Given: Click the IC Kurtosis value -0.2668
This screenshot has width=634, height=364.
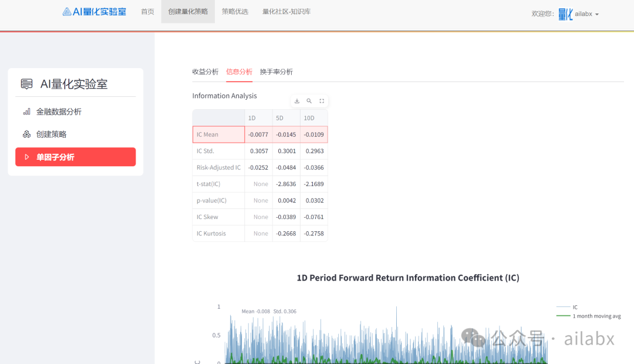Looking at the screenshot, I should tap(286, 234).
